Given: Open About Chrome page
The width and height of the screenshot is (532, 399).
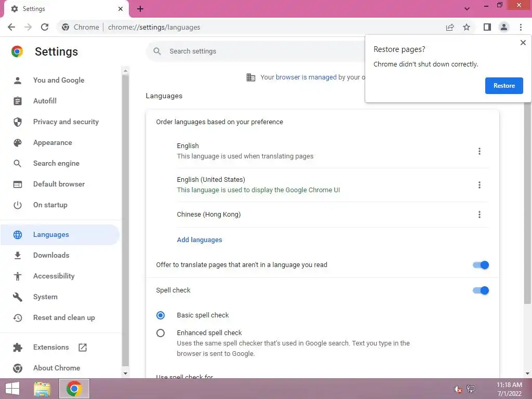Looking at the screenshot, I should pyautogui.click(x=57, y=368).
